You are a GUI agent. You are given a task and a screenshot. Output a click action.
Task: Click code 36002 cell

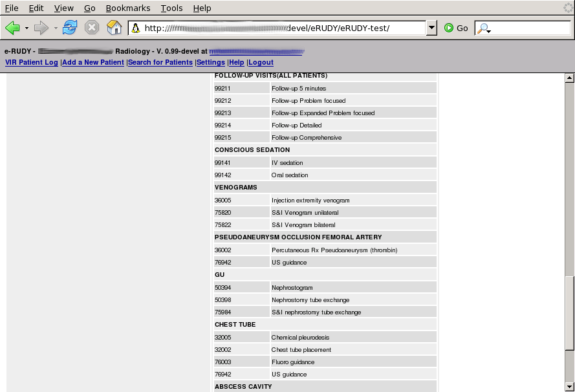(242, 250)
